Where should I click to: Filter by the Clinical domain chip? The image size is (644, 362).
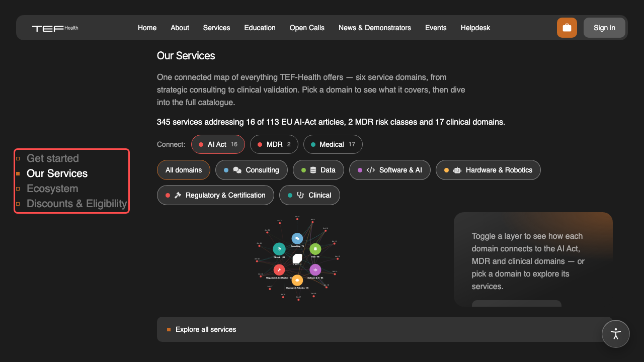pos(309,195)
